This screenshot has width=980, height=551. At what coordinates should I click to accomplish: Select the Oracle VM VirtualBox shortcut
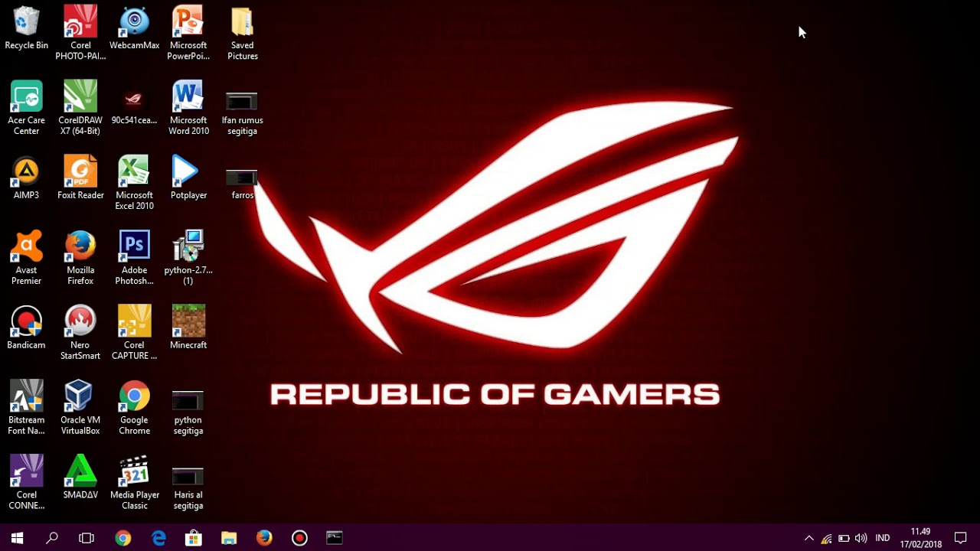click(80, 408)
